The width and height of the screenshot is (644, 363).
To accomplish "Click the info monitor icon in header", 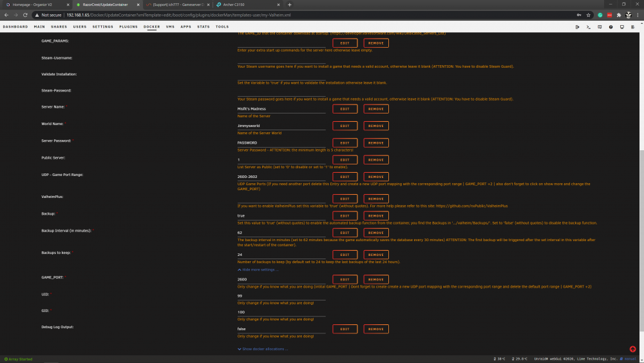I will [622, 26].
